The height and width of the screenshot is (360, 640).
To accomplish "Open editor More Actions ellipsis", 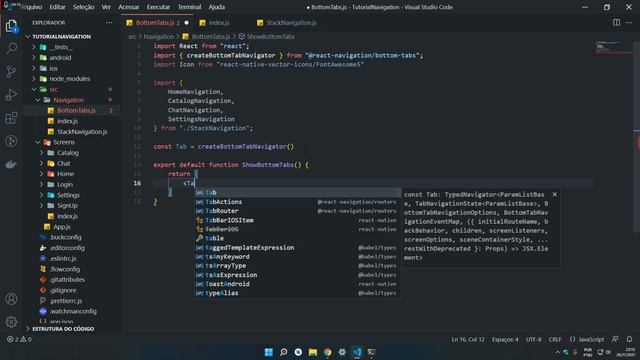I will click(629, 22).
